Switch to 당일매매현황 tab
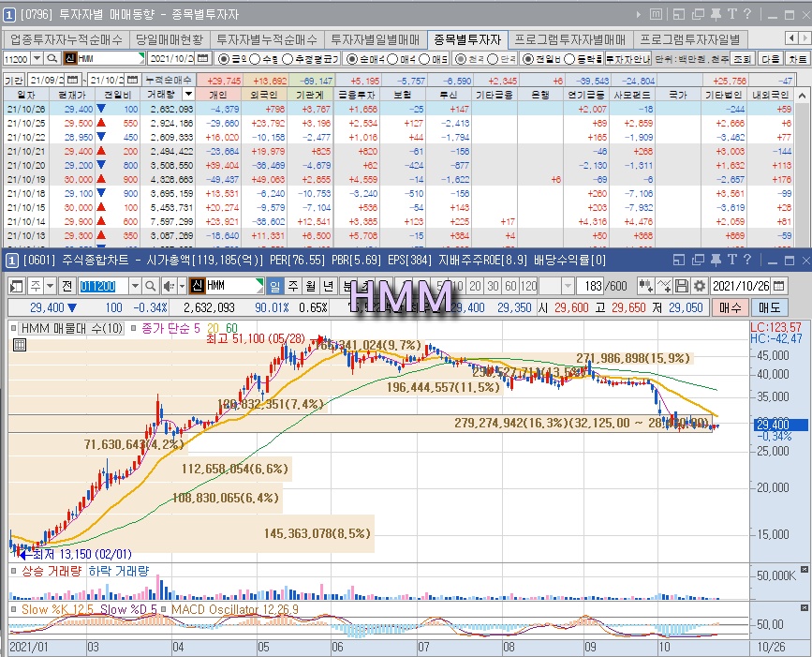The height and width of the screenshot is (657, 812). (170, 39)
